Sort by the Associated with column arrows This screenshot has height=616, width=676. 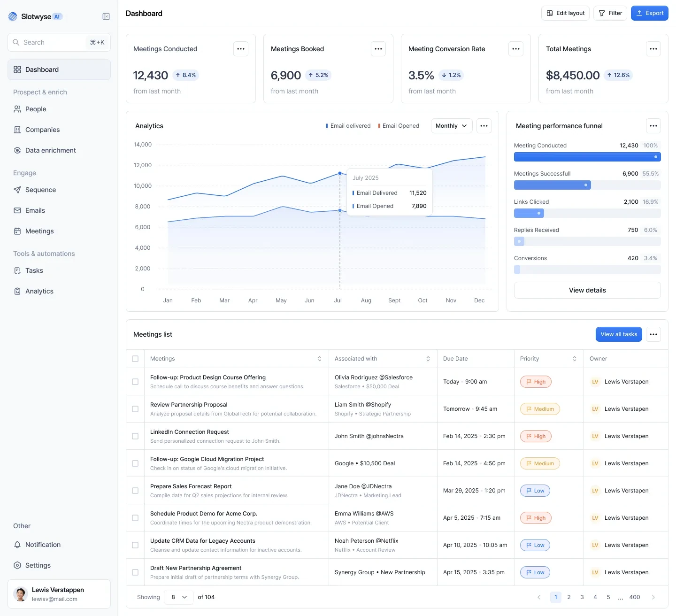(x=428, y=359)
